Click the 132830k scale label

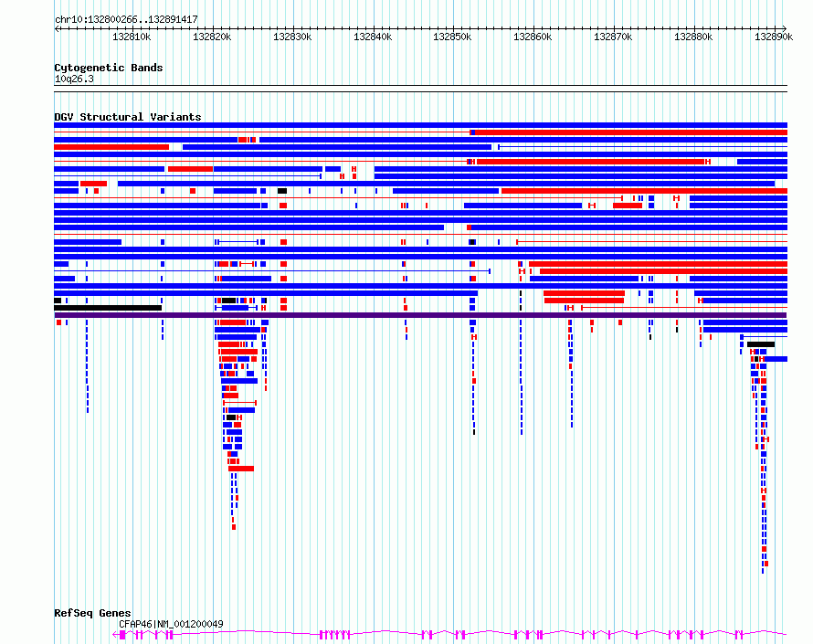(x=292, y=37)
